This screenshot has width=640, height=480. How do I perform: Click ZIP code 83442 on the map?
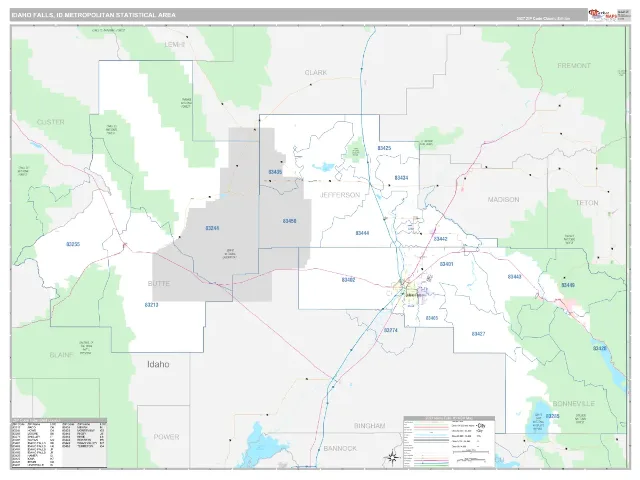pyautogui.click(x=440, y=239)
